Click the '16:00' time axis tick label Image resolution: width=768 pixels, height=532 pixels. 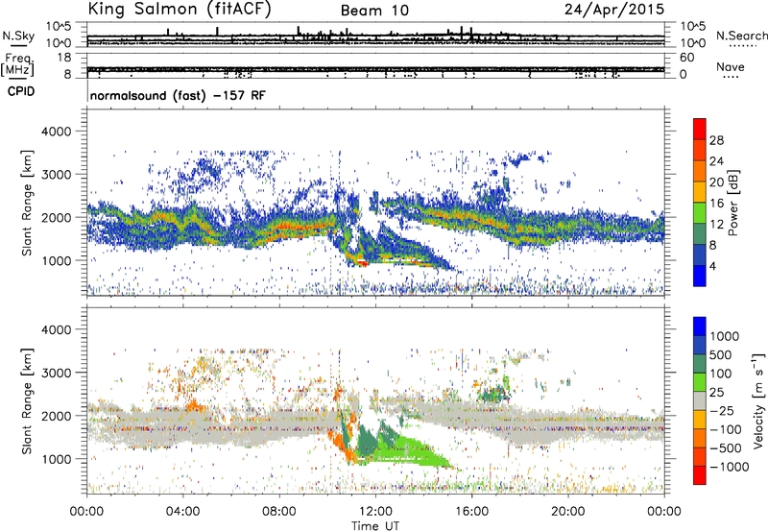(x=471, y=512)
